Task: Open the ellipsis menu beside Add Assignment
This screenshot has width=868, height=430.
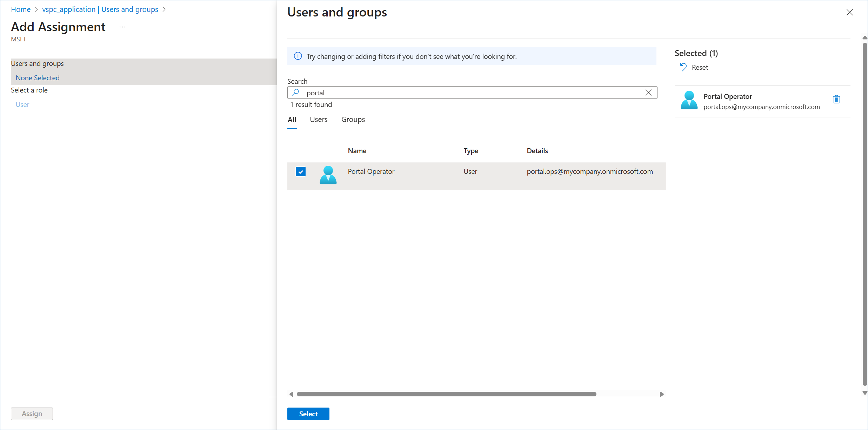Action: point(122,27)
